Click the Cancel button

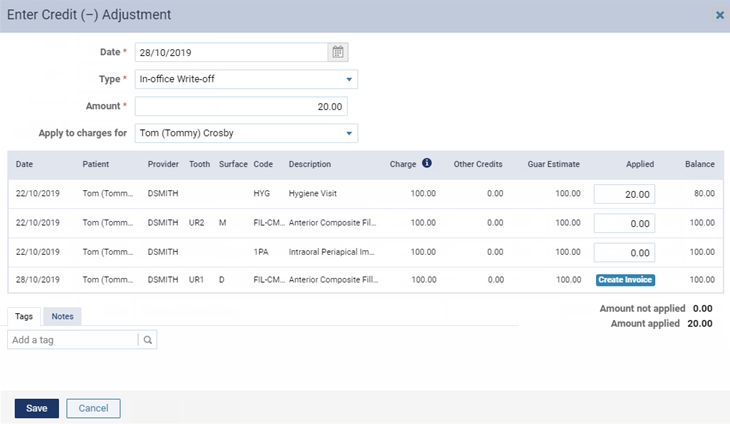click(x=93, y=408)
